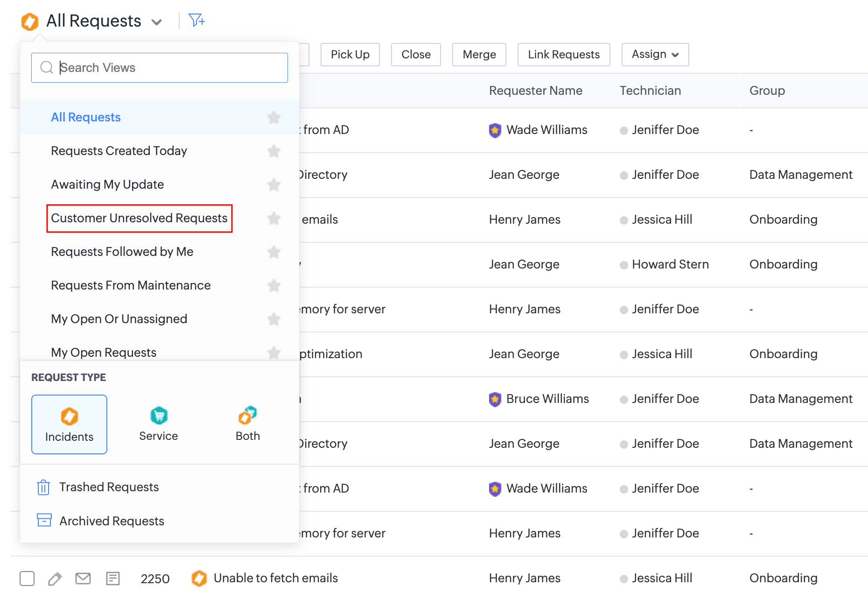The image size is (868, 593).
Task: Star the Customer Unresolved Requests view
Action: point(274,219)
